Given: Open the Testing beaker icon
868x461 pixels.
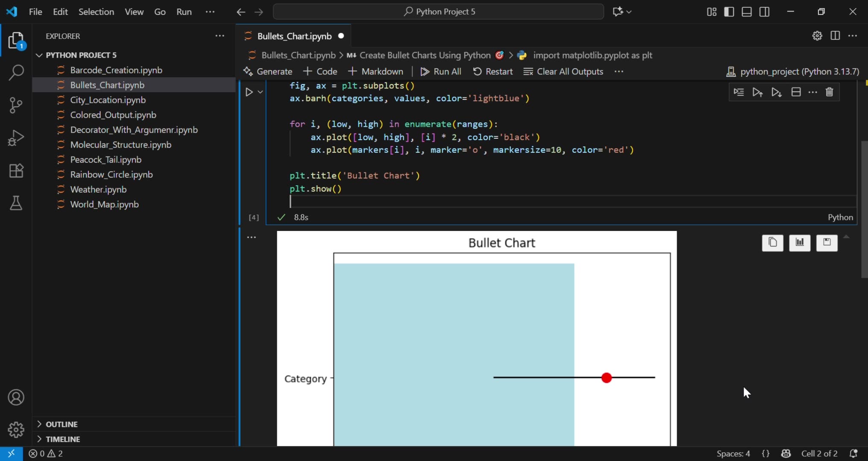Looking at the screenshot, I should click(16, 203).
